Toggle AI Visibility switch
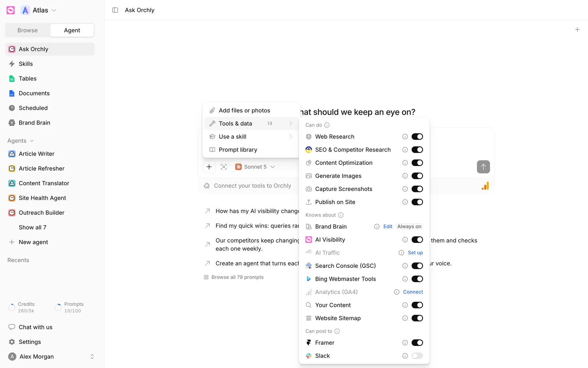The height and width of the screenshot is (368, 588). click(x=417, y=240)
